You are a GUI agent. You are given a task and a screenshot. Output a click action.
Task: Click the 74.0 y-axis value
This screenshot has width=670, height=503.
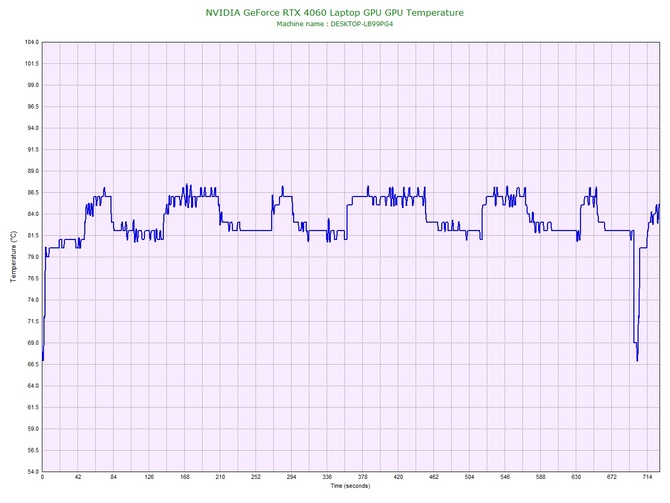click(x=32, y=300)
